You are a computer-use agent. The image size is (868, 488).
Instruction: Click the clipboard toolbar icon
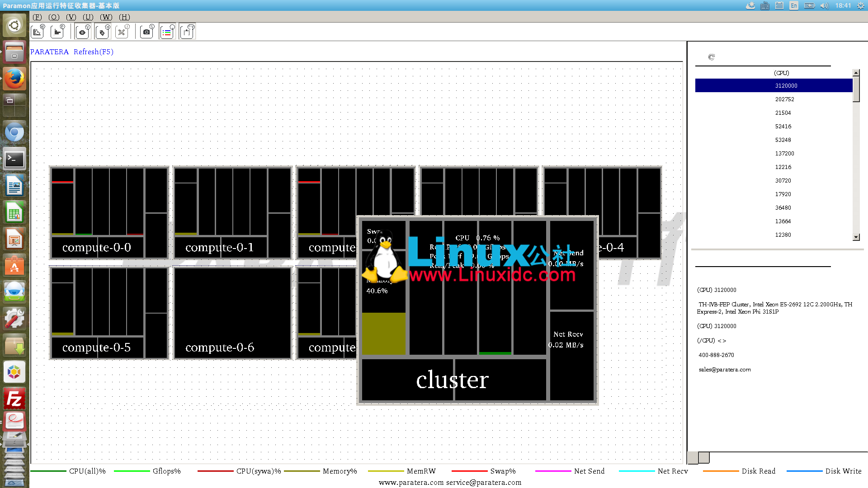(187, 32)
